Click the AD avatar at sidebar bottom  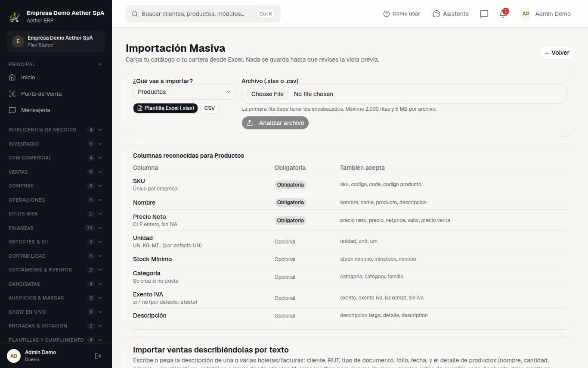point(14,356)
